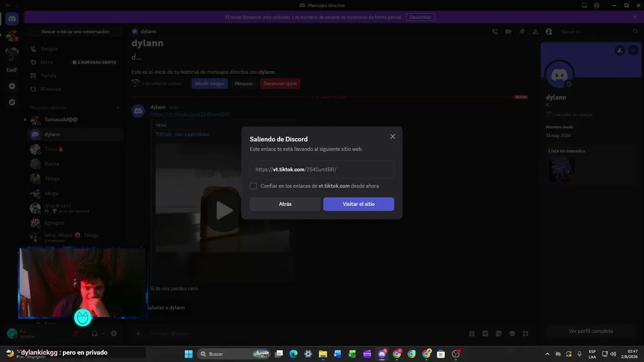Show hidden system tray icons
Viewport: 644px width, 362px height.
pos(547,354)
